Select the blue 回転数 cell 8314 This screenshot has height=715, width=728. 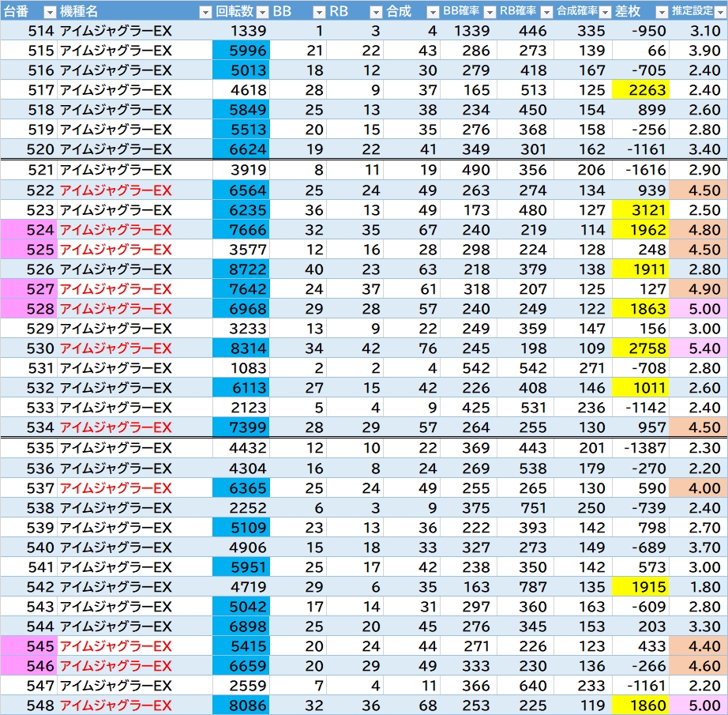[241, 348]
